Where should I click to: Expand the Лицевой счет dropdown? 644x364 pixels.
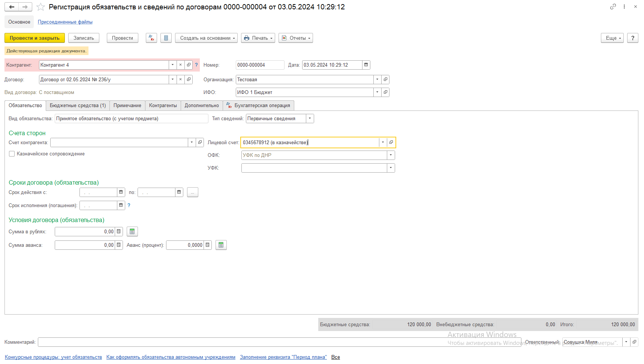383,142
